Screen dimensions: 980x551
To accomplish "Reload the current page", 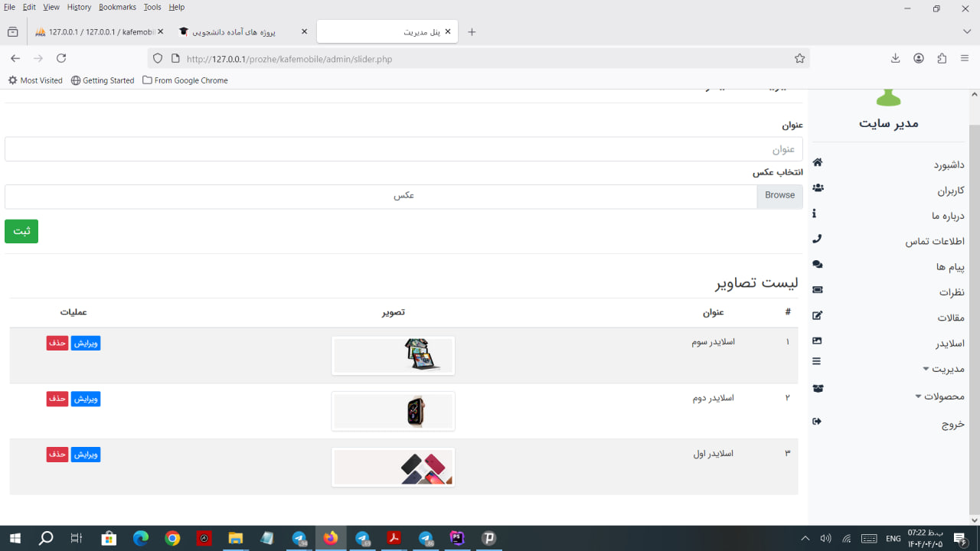I will (x=61, y=58).
